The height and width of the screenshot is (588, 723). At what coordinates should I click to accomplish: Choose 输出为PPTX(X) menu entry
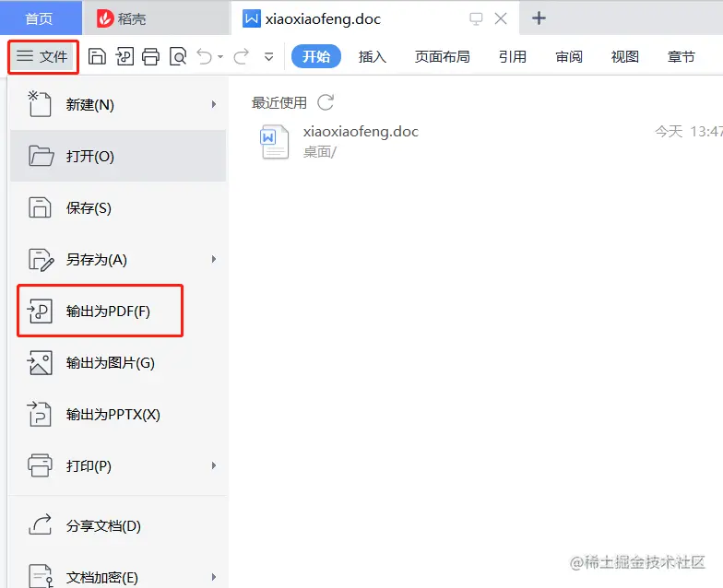click(x=118, y=415)
